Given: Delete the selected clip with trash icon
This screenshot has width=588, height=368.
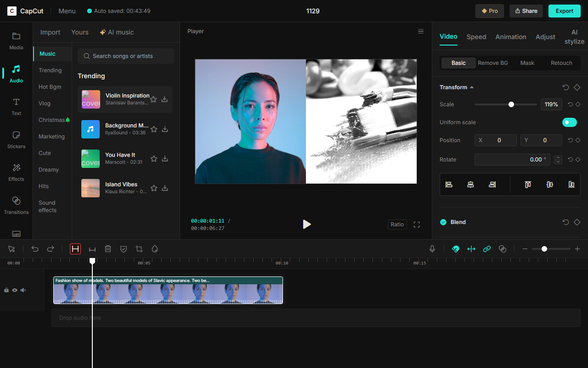Looking at the screenshot, I should click(x=108, y=249).
